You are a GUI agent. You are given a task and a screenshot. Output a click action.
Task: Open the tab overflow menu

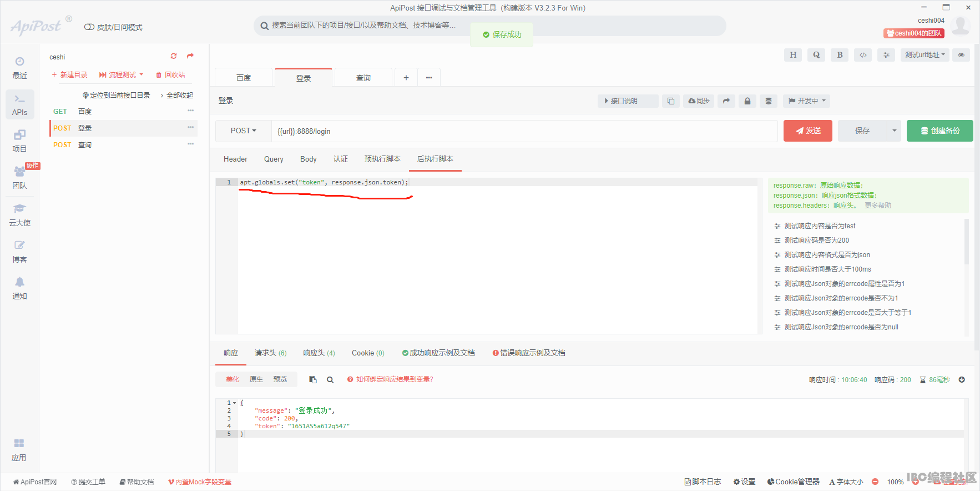point(429,78)
